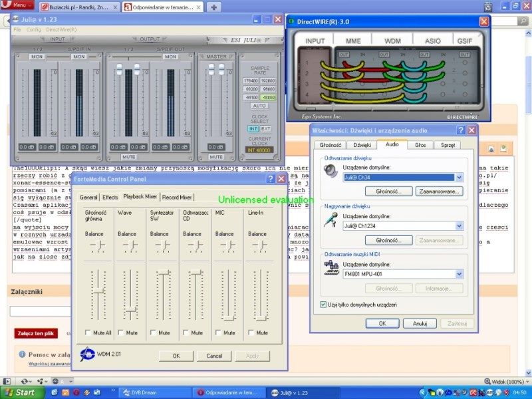Click the Głośność główna volume slider handle
Image resolution: width=532 pixels, height=399 pixels.
click(98, 291)
